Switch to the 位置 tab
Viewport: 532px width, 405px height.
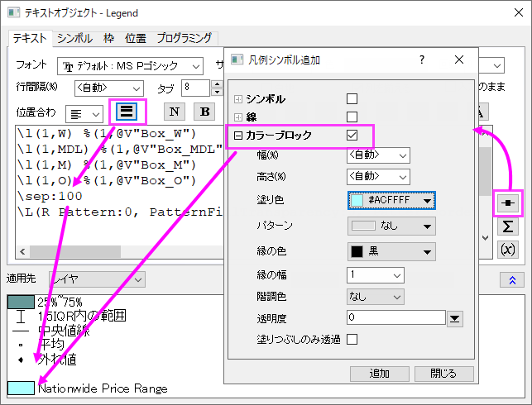(x=136, y=38)
